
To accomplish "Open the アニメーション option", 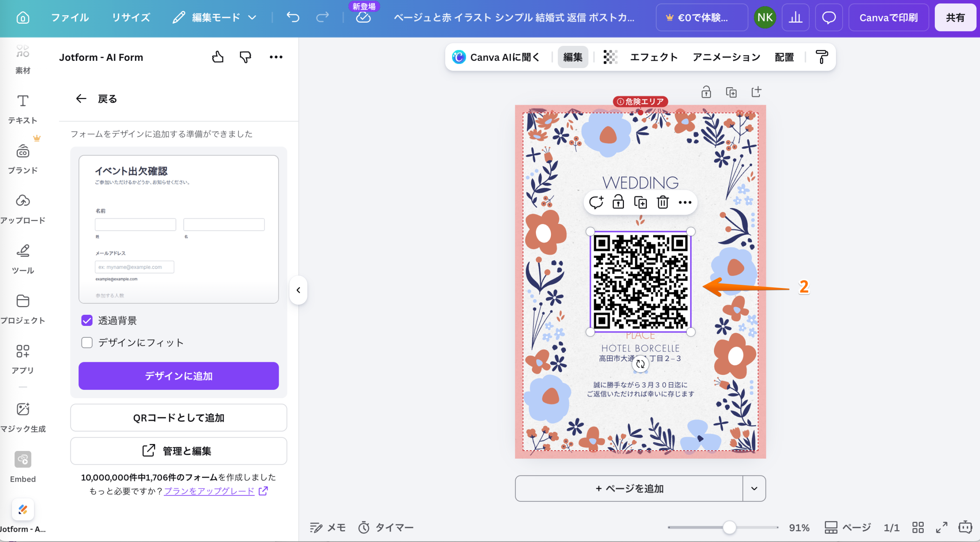I will click(726, 57).
